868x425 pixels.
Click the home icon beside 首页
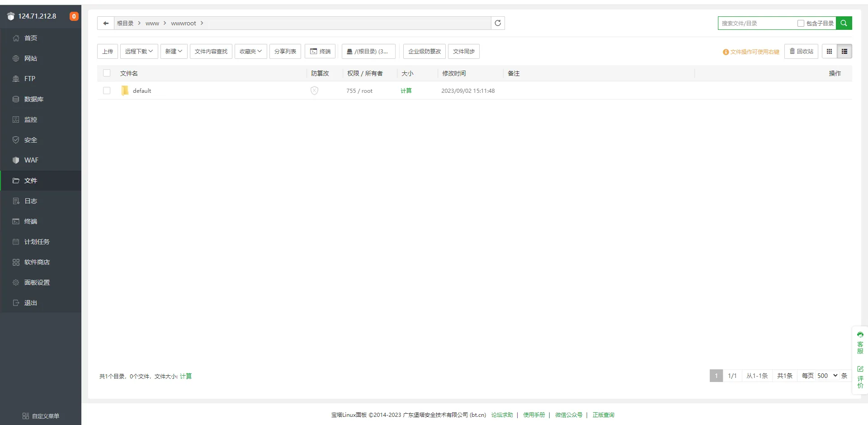pos(16,38)
